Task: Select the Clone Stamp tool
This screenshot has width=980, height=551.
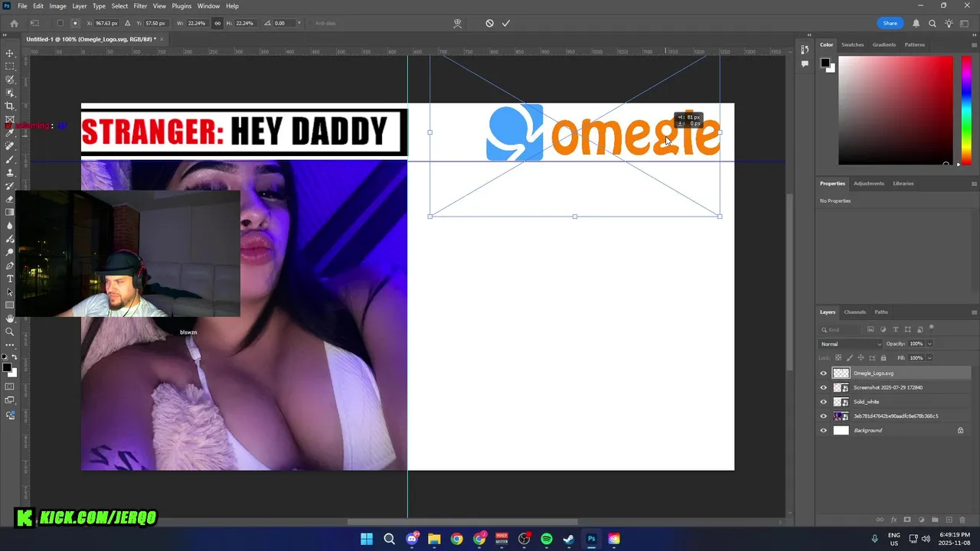Action: 10,173
